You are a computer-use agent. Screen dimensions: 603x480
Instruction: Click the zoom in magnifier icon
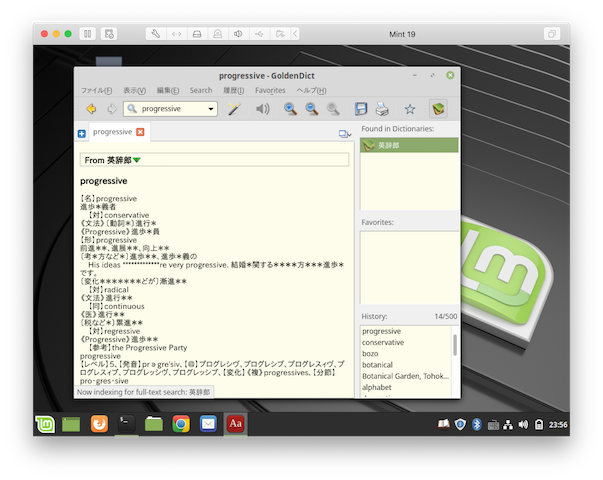tap(290, 109)
